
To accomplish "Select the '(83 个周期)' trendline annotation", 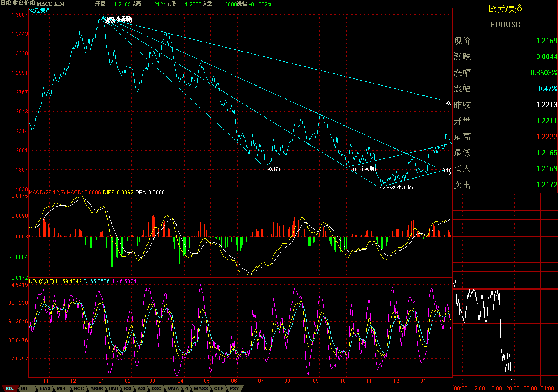I will (363, 169).
